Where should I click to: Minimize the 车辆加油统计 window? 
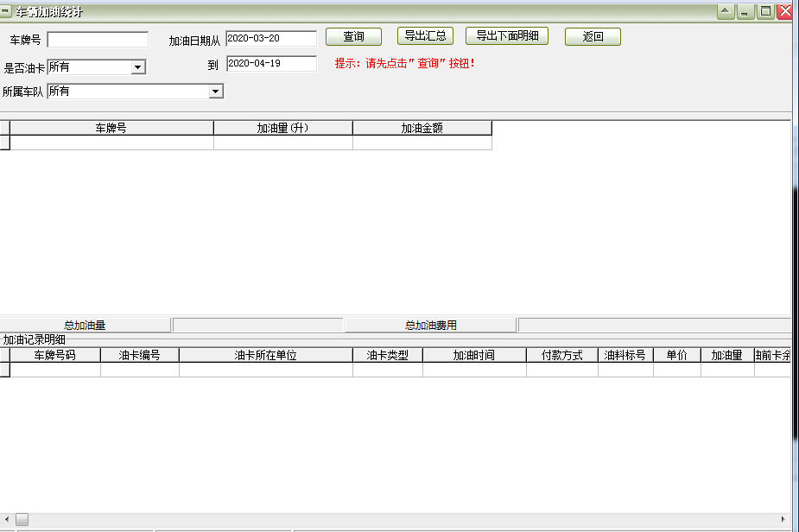pyautogui.click(x=745, y=11)
